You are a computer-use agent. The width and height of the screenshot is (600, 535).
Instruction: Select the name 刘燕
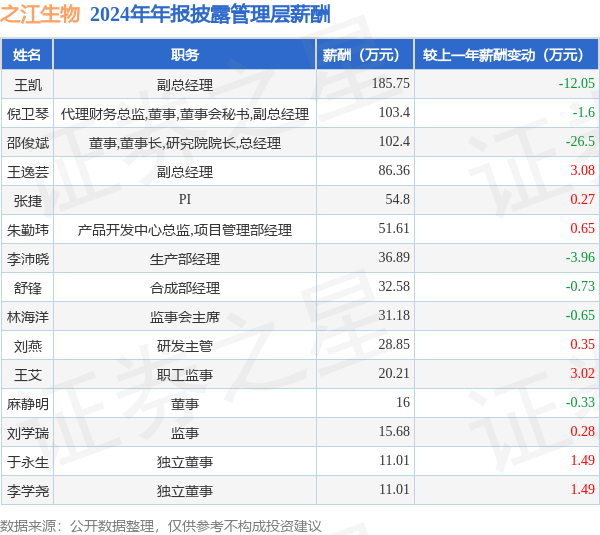point(28,346)
